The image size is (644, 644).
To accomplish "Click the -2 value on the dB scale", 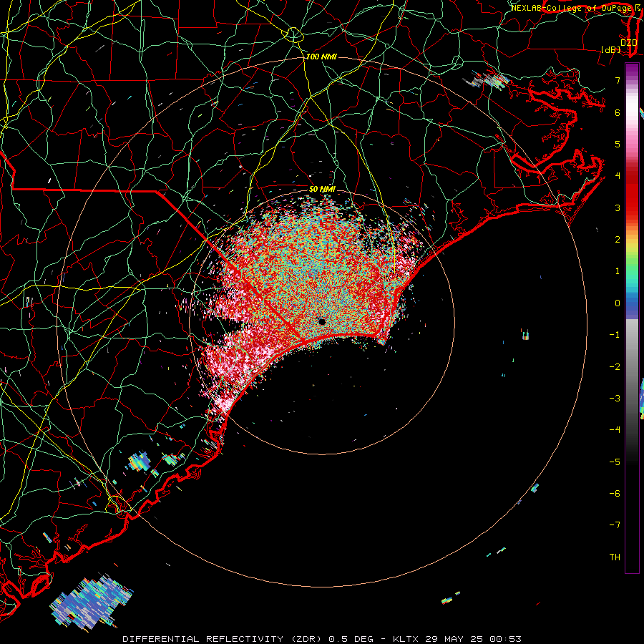I will coord(615,367).
